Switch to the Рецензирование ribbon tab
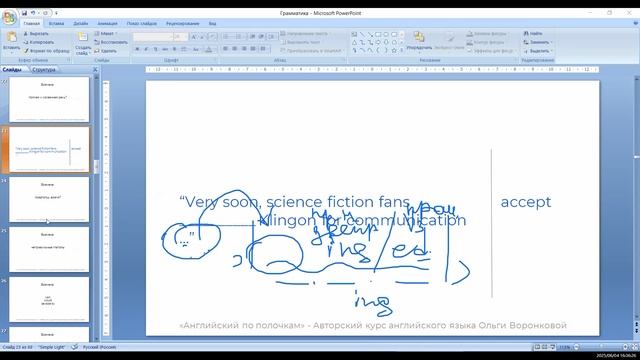 182,24
